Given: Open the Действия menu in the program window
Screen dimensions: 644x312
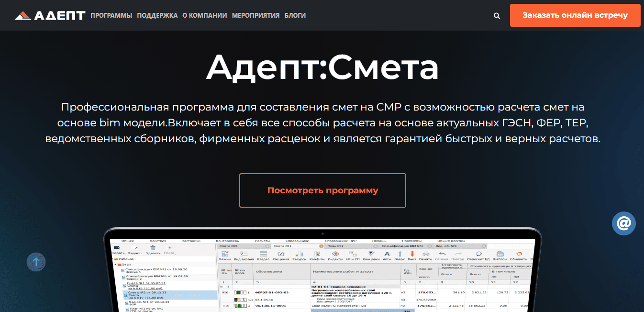Looking at the screenshot, I should pos(157,241).
